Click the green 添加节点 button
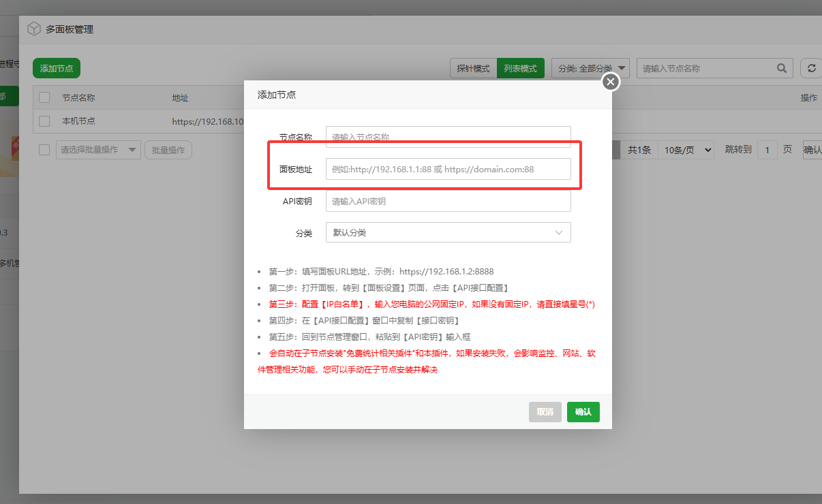This screenshot has width=822, height=504. pyautogui.click(x=56, y=68)
